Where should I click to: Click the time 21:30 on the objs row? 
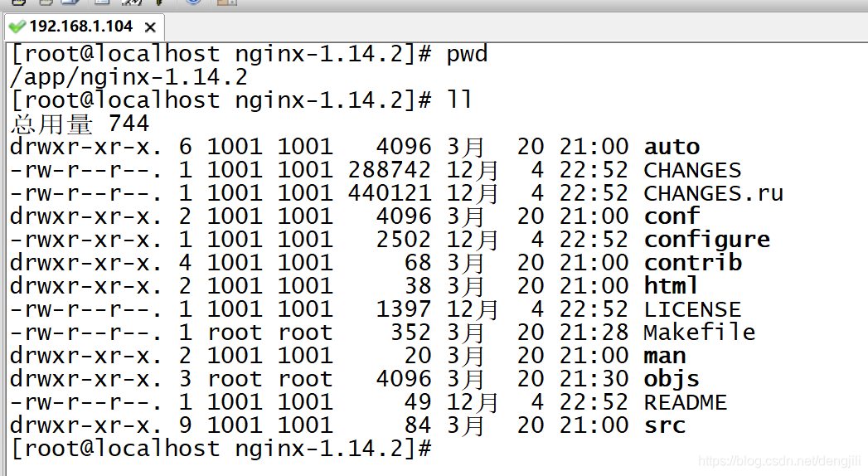pyautogui.click(x=594, y=380)
